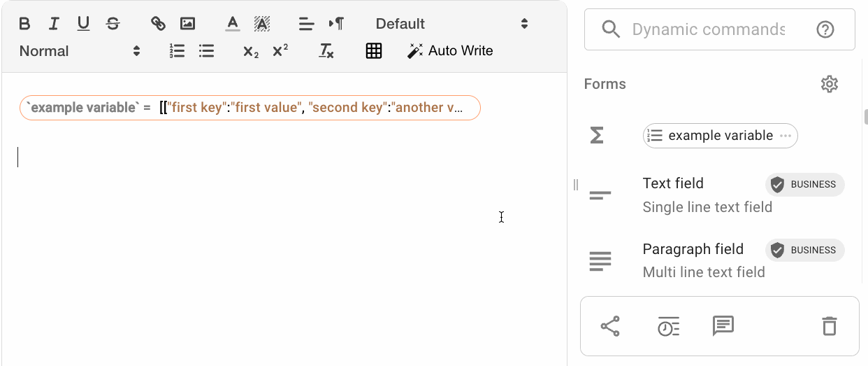Toggle bold formatting

coord(24,24)
